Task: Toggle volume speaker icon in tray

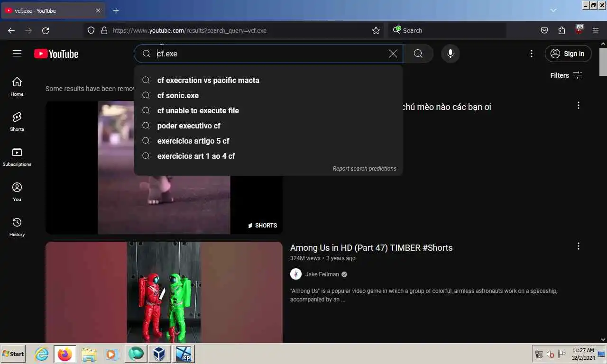Action: pos(551,354)
